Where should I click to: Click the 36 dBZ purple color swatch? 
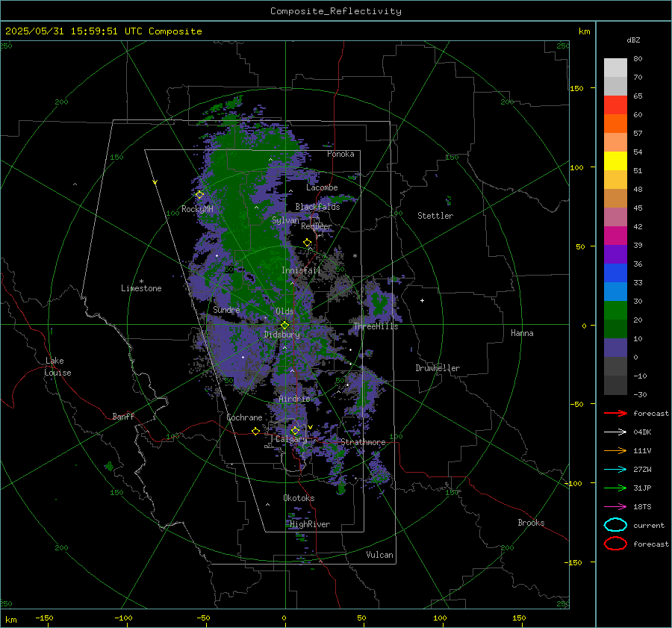(615, 254)
